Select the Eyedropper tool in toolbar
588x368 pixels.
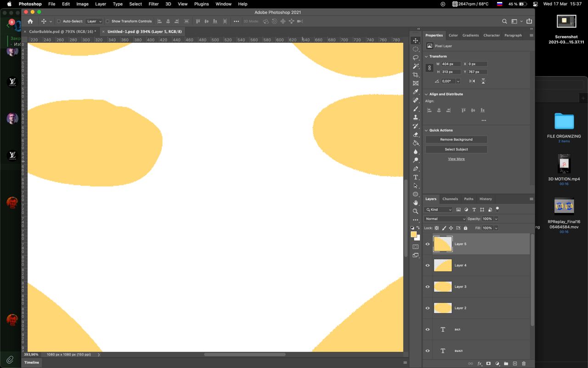tap(415, 92)
